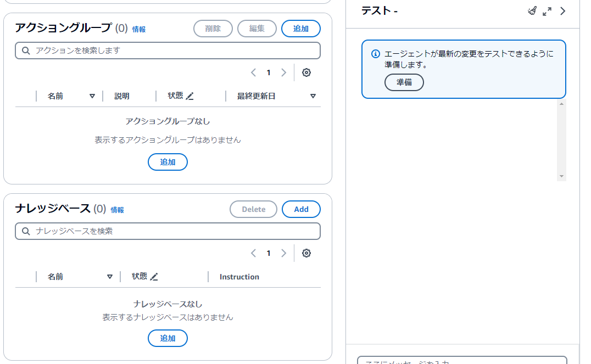Image resolution: width=591 pixels, height=364 pixels.
Task: Open the 最終更新日 sort dropdown
Action: (x=313, y=95)
